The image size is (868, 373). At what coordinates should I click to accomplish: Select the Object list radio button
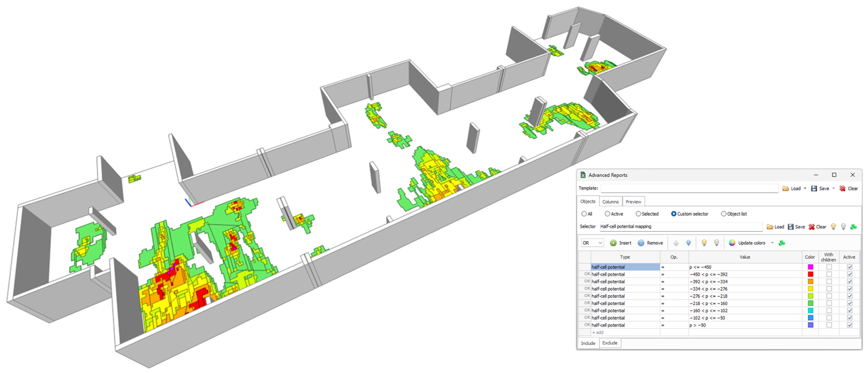pos(723,214)
